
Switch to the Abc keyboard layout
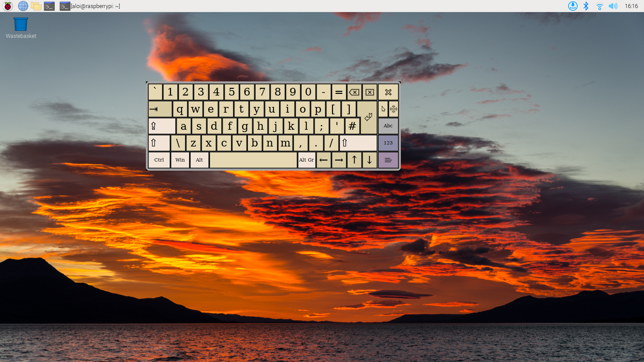[388, 126]
